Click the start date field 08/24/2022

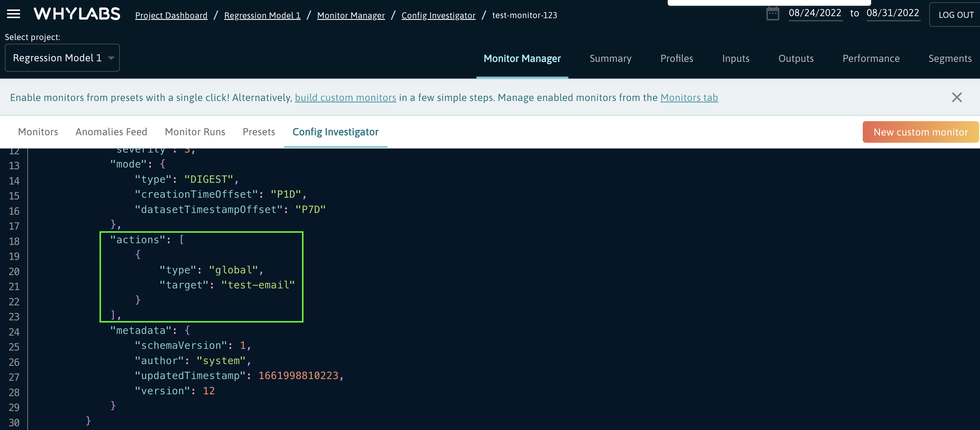click(x=815, y=13)
